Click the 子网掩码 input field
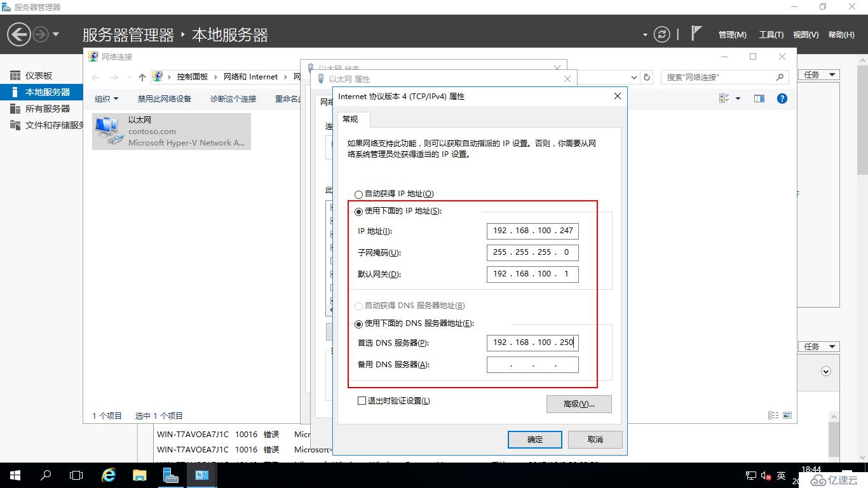The height and width of the screenshot is (488, 868). click(532, 252)
